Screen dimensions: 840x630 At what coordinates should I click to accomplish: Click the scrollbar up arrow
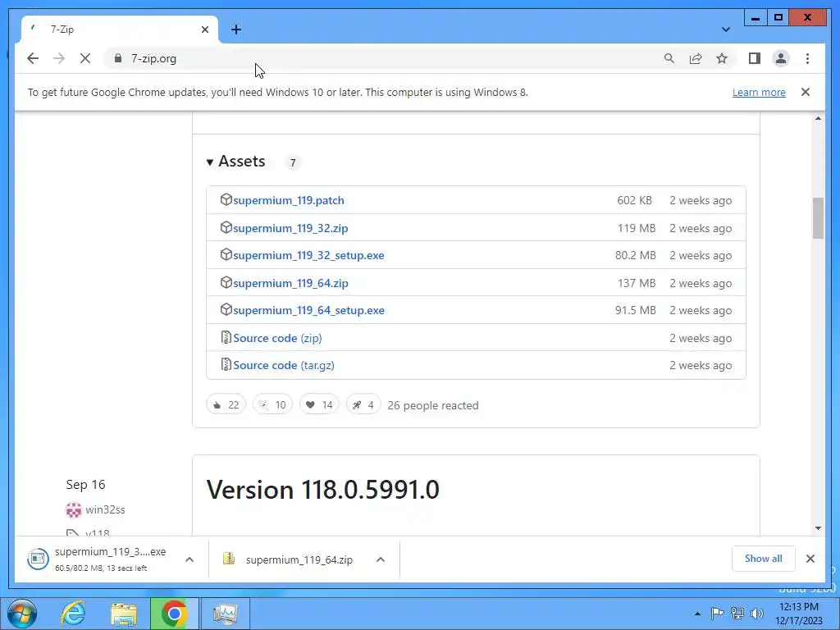(818, 118)
